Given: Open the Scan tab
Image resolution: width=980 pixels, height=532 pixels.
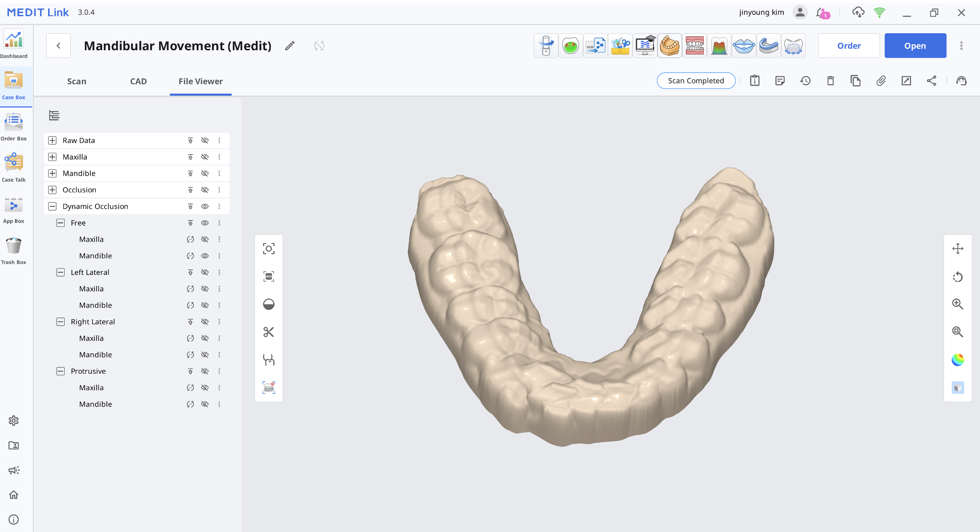Looking at the screenshot, I should [x=77, y=81].
